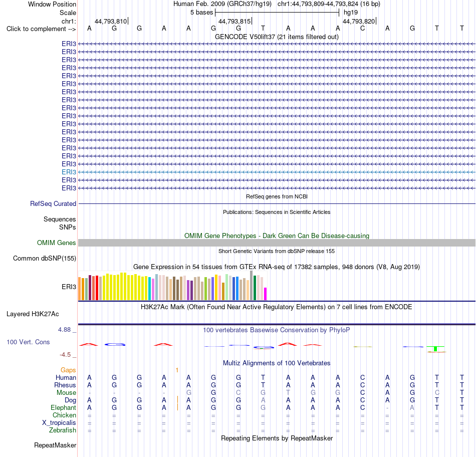Click the 'C' base in the top sequence row
Screen dimensions: 476x457
(362, 29)
